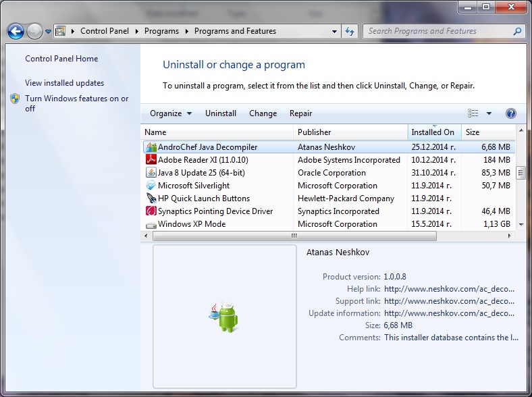Select the Microsoft Silverlight icon
532x397 pixels.
pyautogui.click(x=151, y=185)
